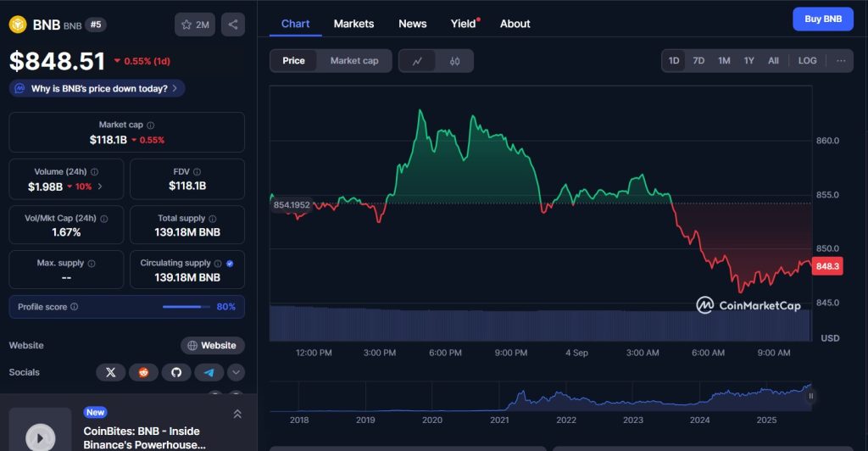Open the Telegram social link
The image size is (868, 451).
tap(209, 372)
